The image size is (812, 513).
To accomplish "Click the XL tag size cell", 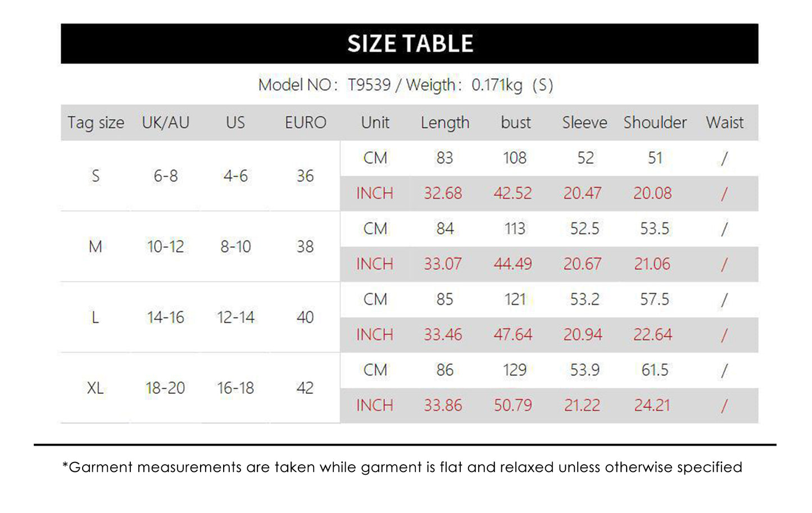I will (96, 388).
